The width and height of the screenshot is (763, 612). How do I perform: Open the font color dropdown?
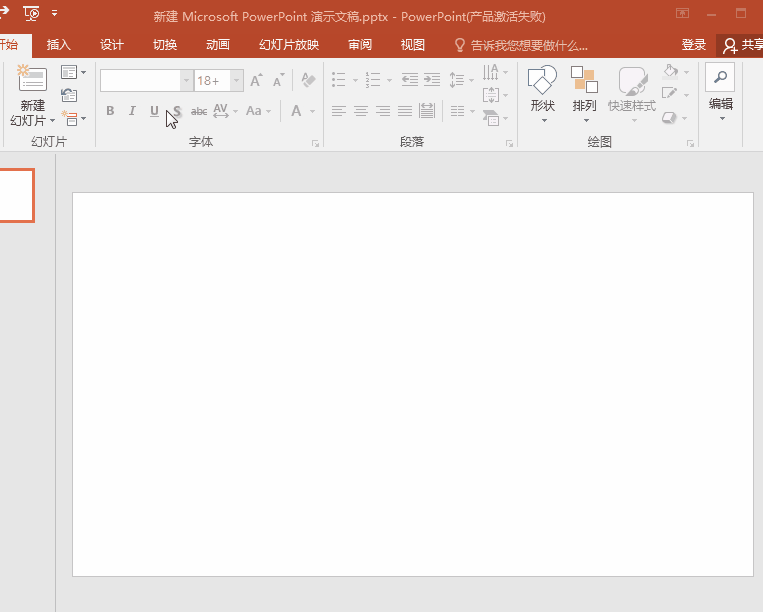[x=312, y=111]
